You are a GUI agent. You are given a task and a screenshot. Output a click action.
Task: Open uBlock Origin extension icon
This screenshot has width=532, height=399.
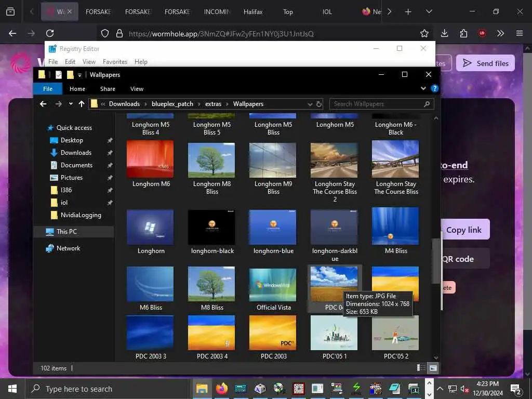[482, 33]
